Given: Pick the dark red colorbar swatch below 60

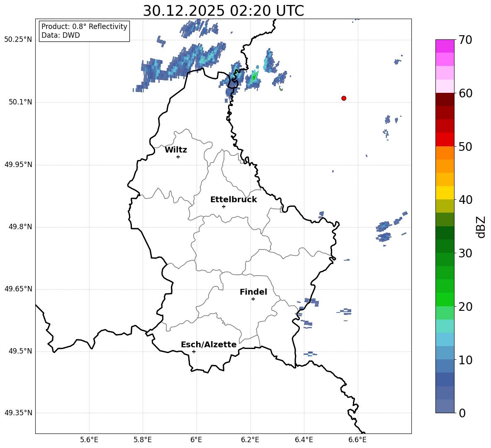Looking at the screenshot, I should (x=445, y=99).
